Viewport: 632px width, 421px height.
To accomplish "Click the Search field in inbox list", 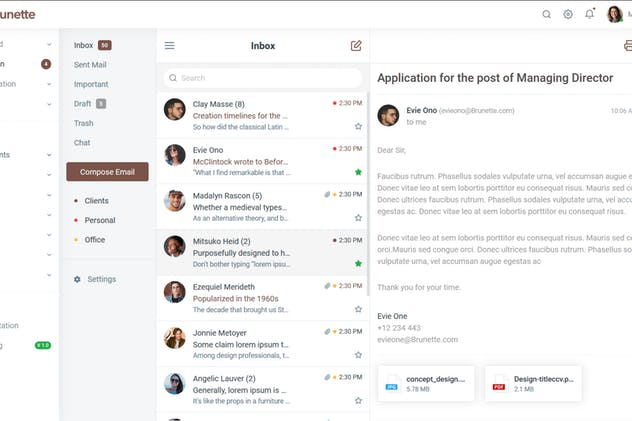I will (x=263, y=78).
